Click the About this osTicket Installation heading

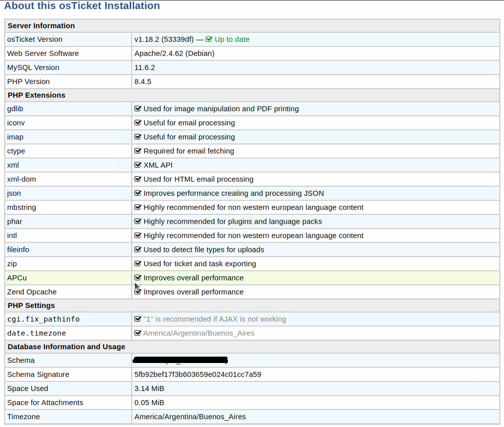click(82, 6)
